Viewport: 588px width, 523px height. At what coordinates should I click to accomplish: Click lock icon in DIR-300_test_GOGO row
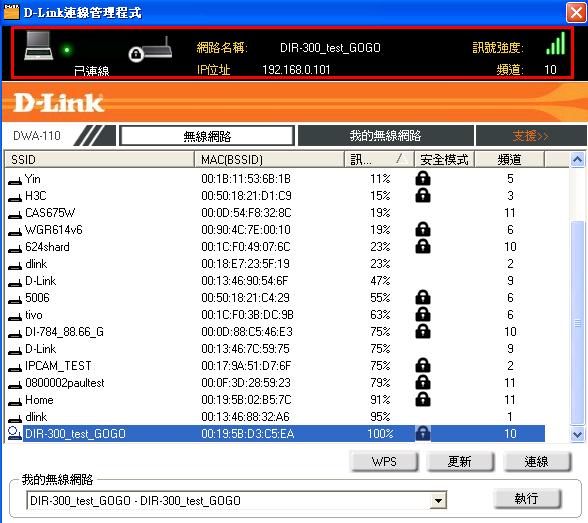click(423, 433)
